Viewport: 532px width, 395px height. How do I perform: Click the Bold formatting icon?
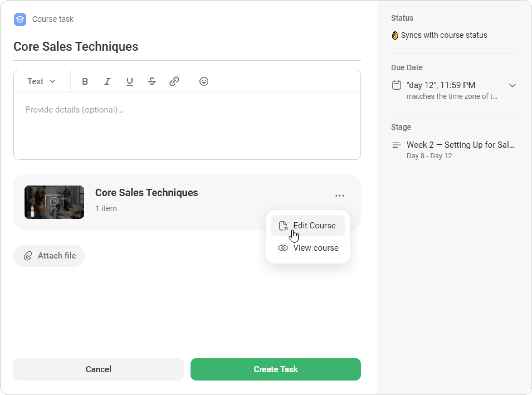coord(85,81)
